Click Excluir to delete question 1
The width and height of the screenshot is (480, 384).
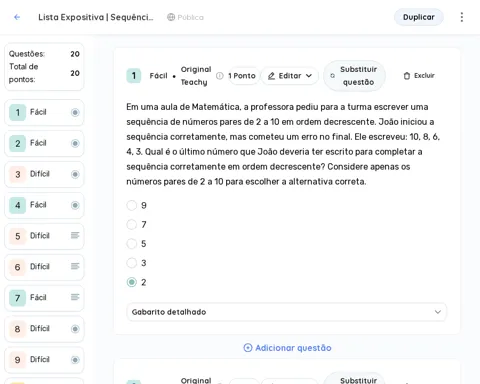point(419,76)
